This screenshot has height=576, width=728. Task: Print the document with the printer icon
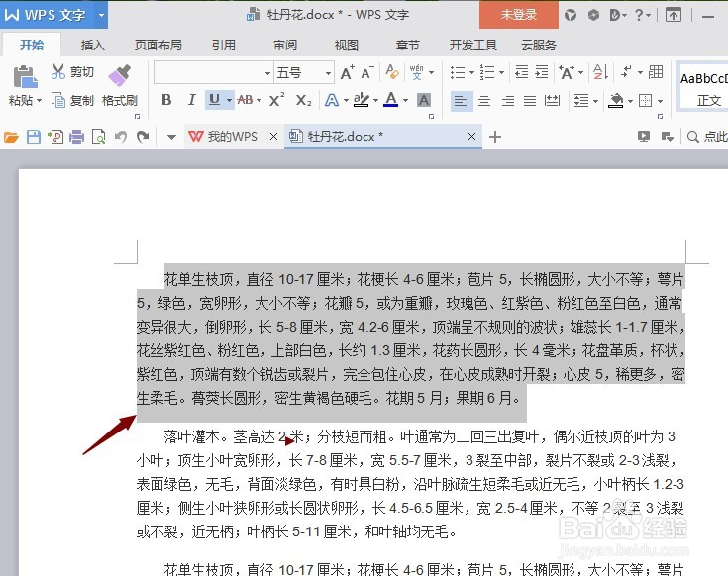(76, 137)
